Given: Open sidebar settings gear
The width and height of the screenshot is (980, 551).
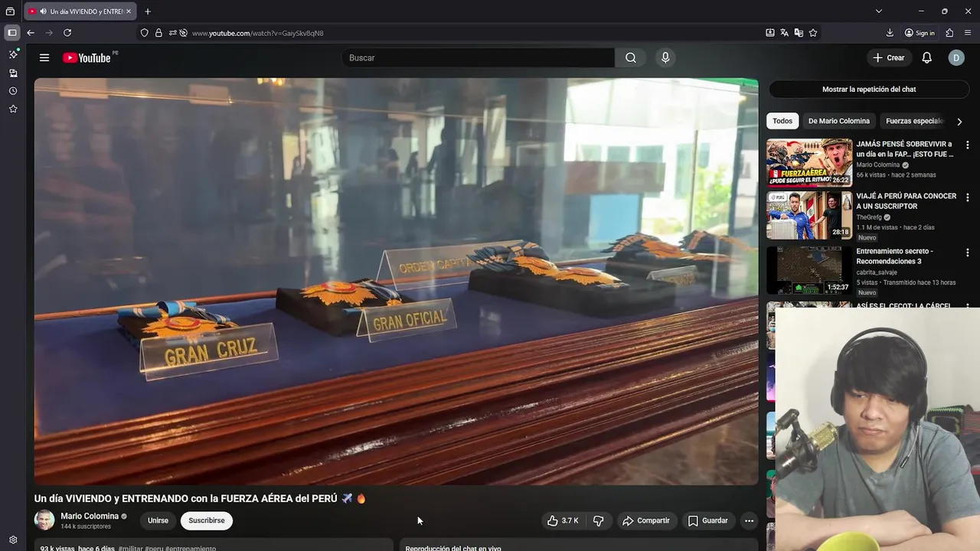Looking at the screenshot, I should [x=13, y=540].
